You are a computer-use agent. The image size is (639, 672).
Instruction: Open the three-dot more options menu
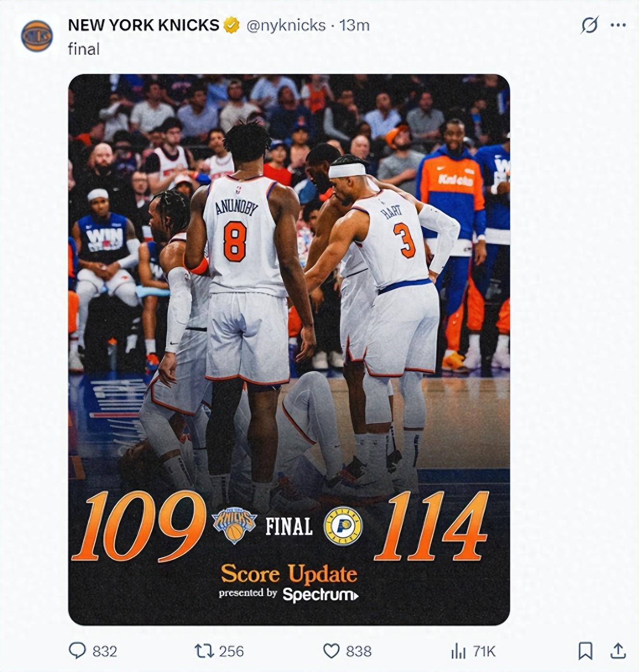tap(618, 25)
